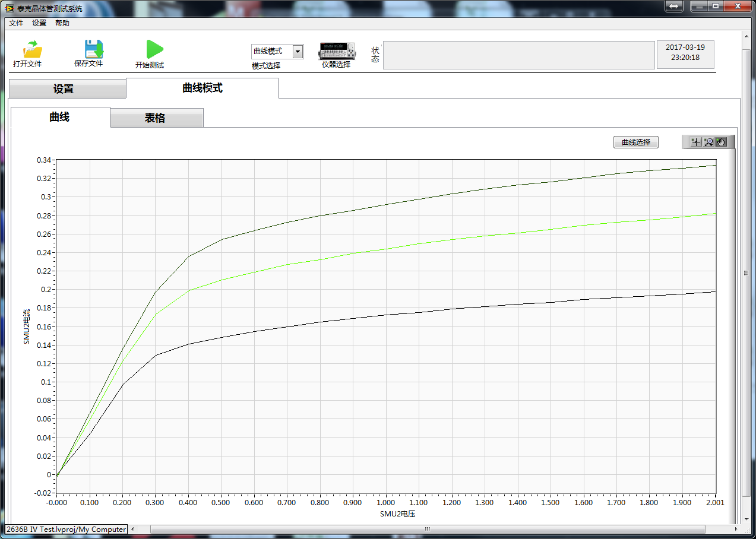The height and width of the screenshot is (539, 756).
Task: Open 仪器选择 instrument selection icon
Action: click(337, 51)
